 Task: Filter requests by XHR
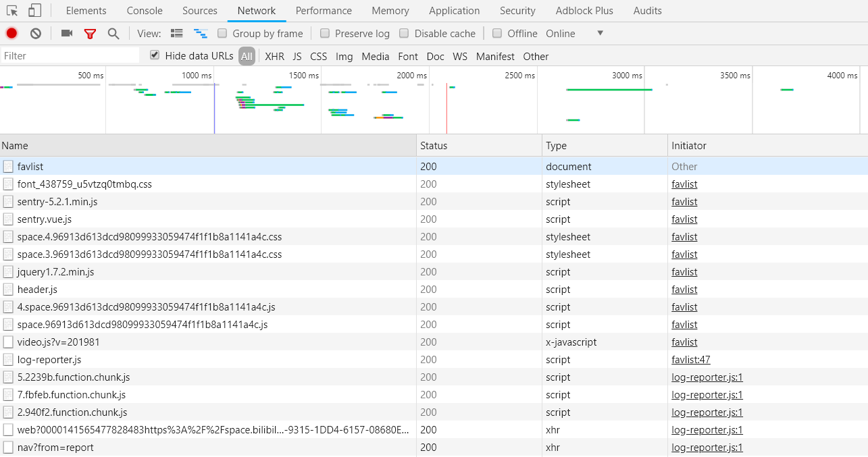click(275, 57)
